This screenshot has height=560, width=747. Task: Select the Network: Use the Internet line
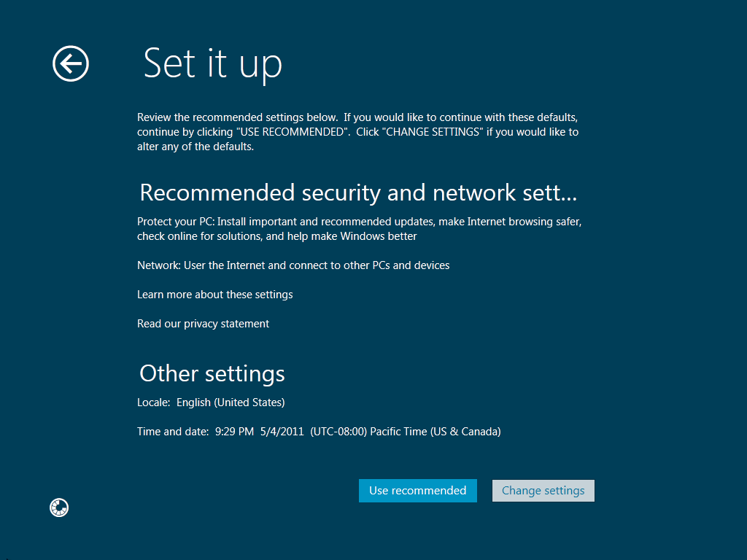pyautogui.click(x=293, y=265)
